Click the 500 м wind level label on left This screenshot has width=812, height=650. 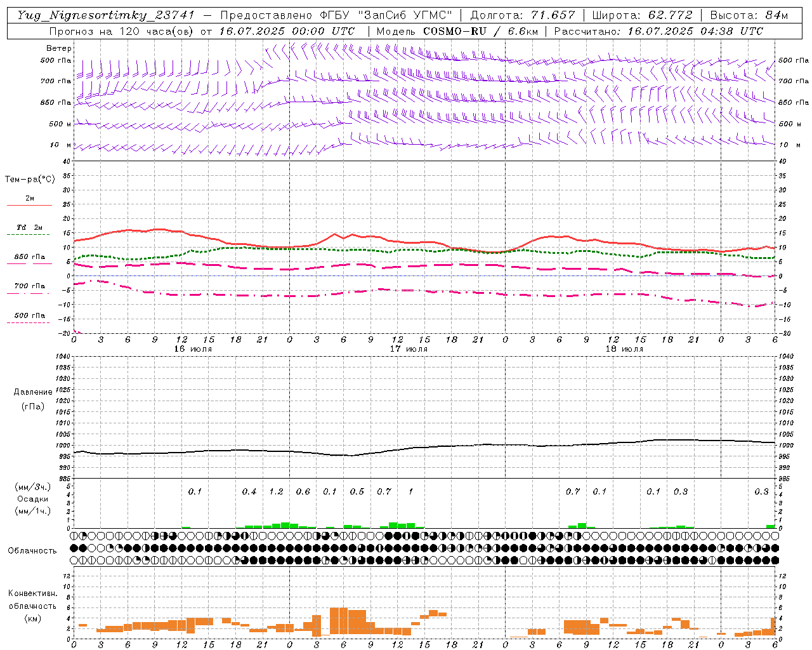tap(60, 124)
